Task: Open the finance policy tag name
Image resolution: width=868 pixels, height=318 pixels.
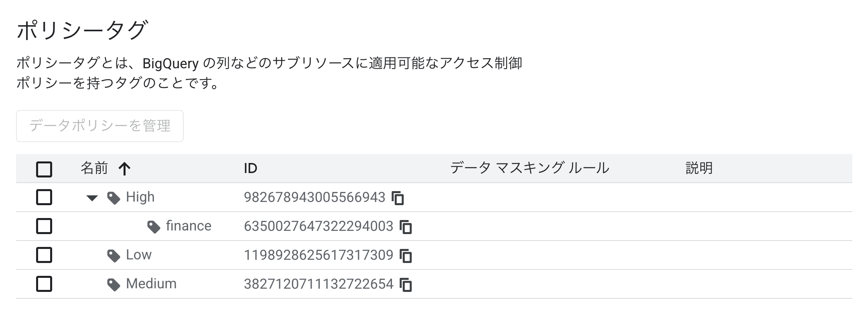Action: pos(189,226)
